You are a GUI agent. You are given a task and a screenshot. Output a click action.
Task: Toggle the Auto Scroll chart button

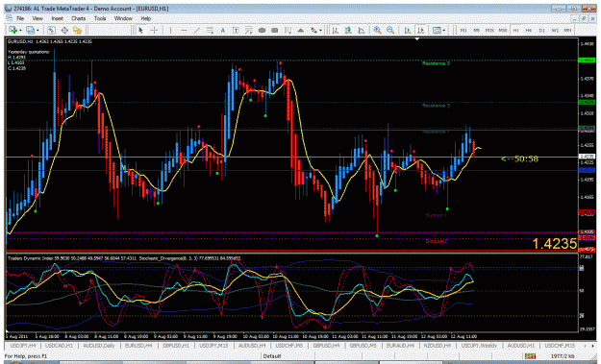tap(408, 30)
